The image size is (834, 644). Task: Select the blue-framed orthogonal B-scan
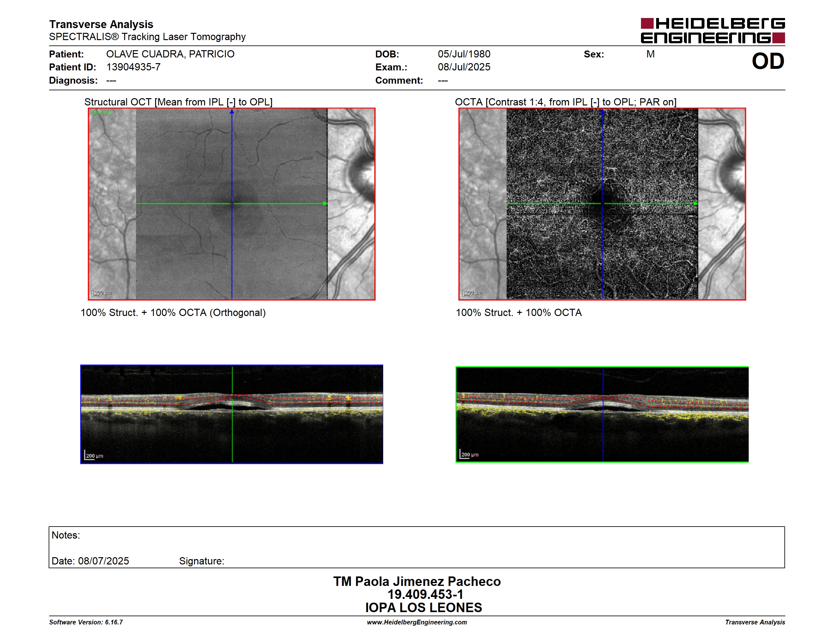click(232, 414)
